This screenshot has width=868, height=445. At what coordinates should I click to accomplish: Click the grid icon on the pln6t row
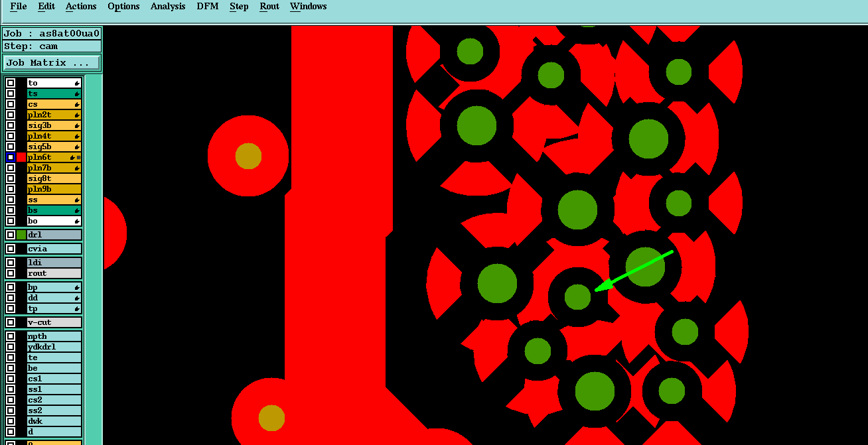[79, 157]
